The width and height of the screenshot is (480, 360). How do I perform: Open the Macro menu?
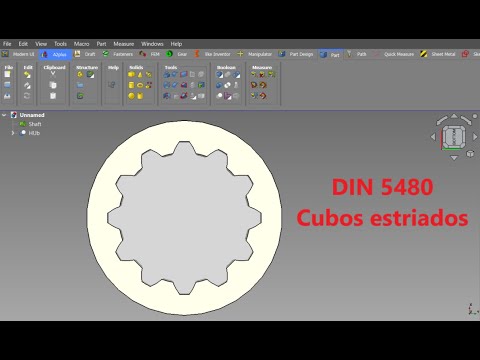point(81,44)
